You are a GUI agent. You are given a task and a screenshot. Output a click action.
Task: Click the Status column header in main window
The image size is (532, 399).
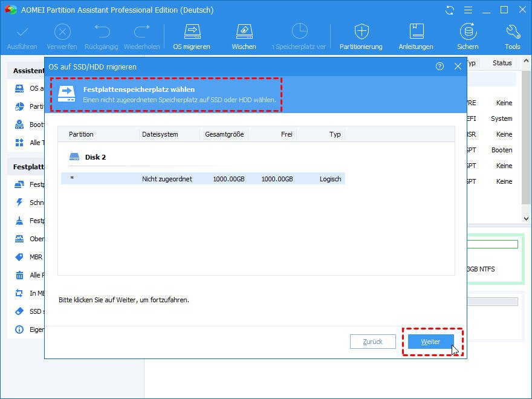(502, 63)
